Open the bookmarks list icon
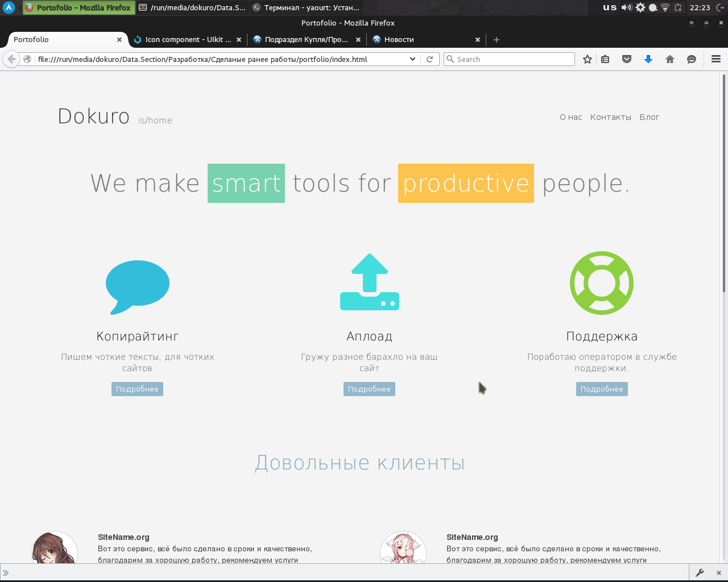Image resolution: width=728 pixels, height=582 pixels. tap(605, 59)
